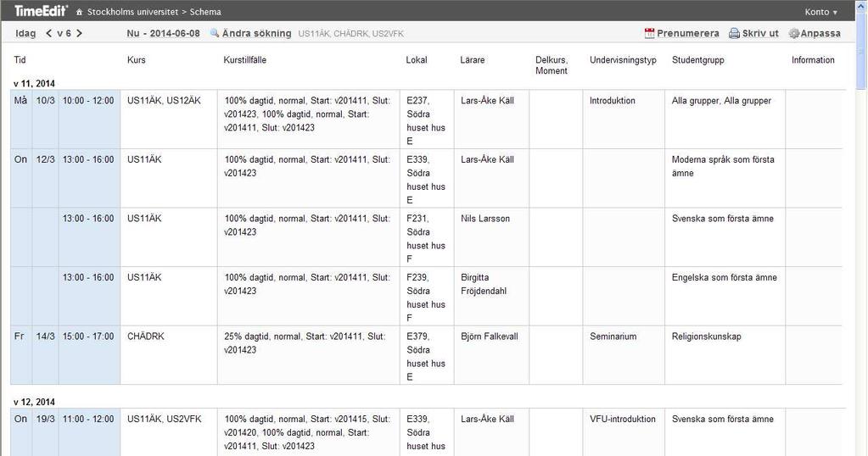Subscribe via the Prenumerera link
This screenshot has width=868, height=456.
687,33
